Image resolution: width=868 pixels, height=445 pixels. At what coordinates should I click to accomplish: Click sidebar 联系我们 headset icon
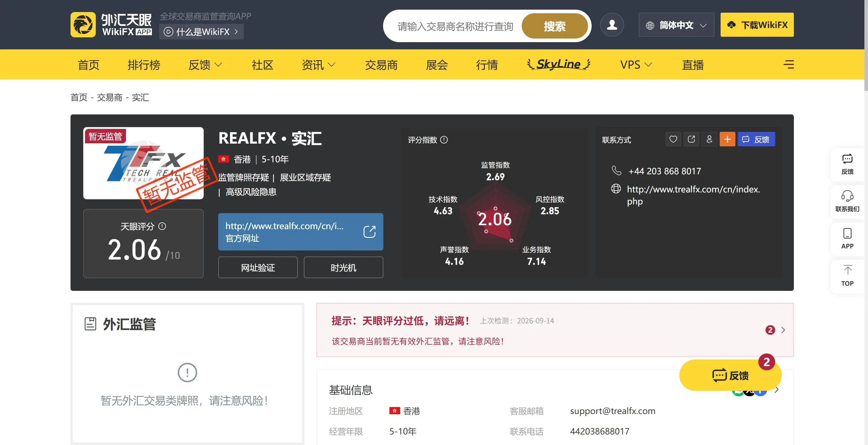847,196
